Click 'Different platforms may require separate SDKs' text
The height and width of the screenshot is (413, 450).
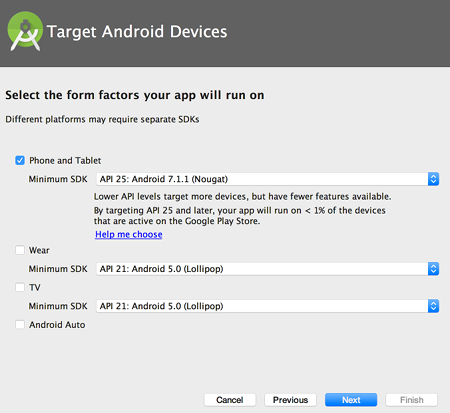102,119
